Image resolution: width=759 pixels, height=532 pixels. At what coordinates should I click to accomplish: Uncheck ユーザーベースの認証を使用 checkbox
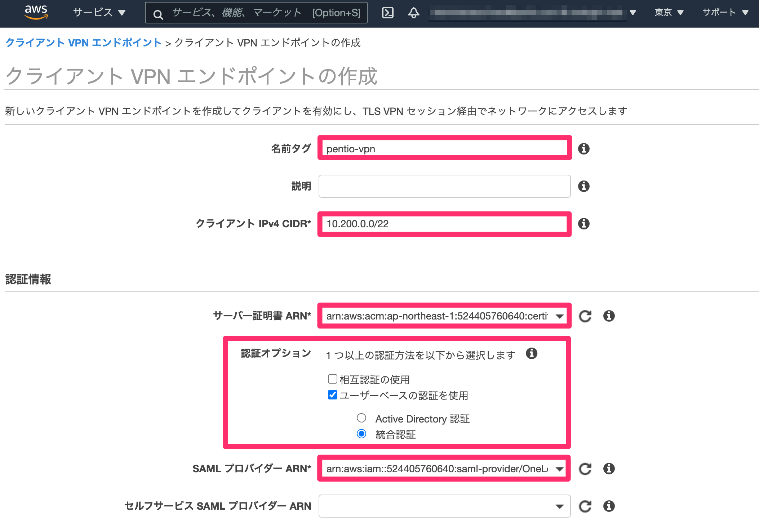[x=332, y=395]
